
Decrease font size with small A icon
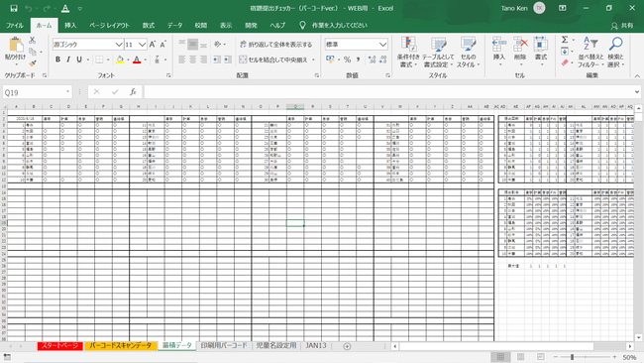click(163, 44)
